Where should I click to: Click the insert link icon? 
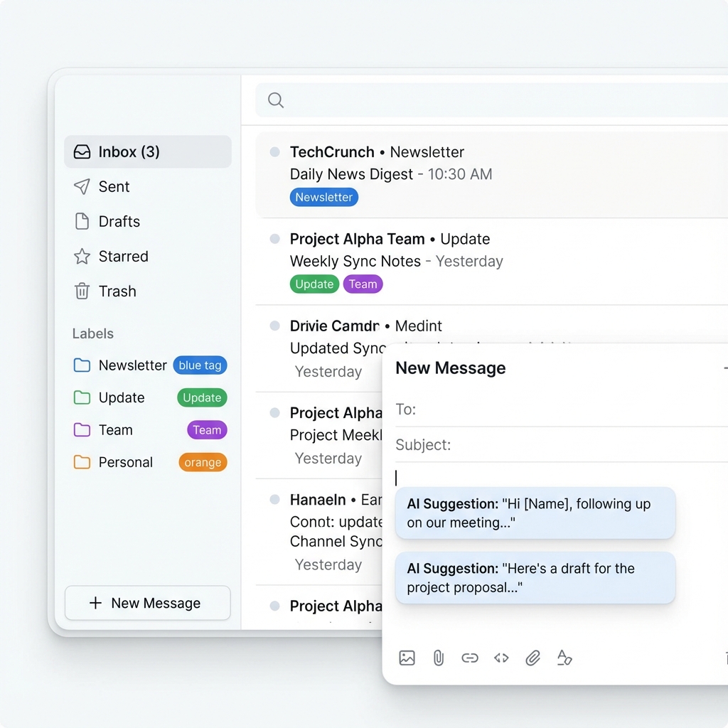click(x=469, y=658)
